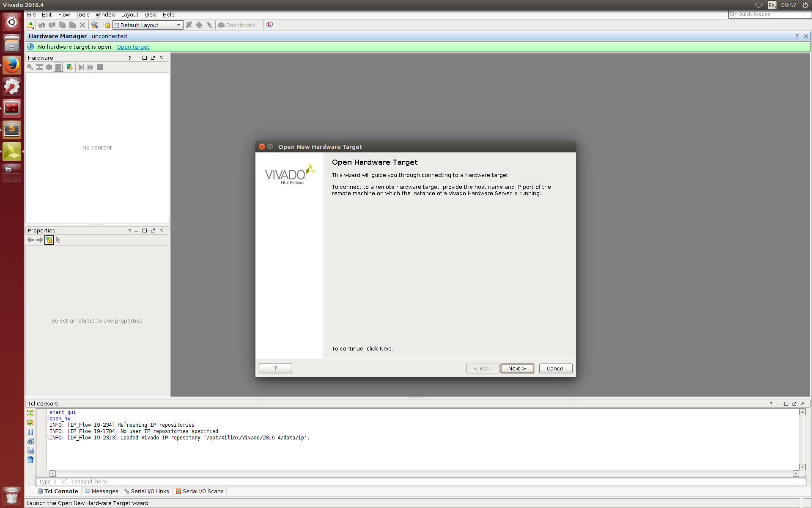
Task: Select the program device icon in Hardware toolbar
Action: coord(69,67)
